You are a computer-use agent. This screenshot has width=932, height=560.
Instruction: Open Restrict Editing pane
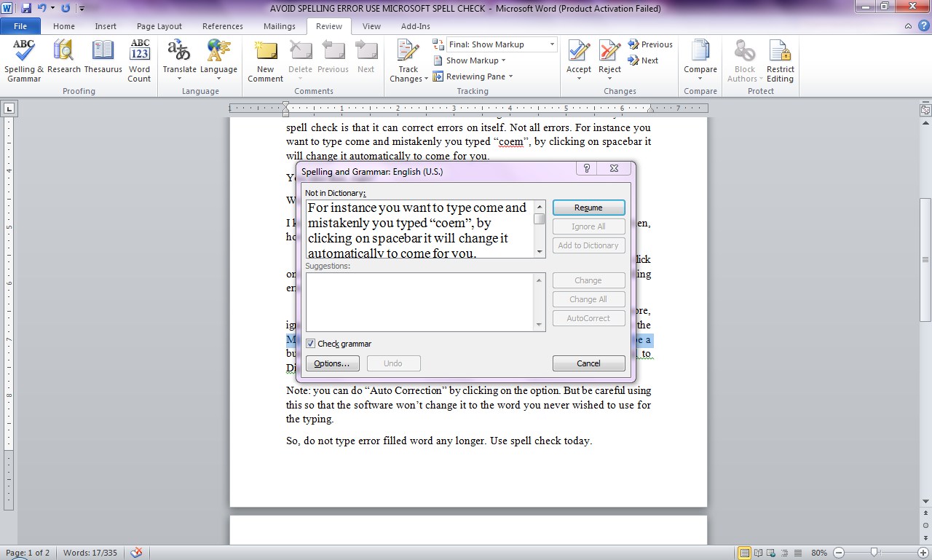780,61
